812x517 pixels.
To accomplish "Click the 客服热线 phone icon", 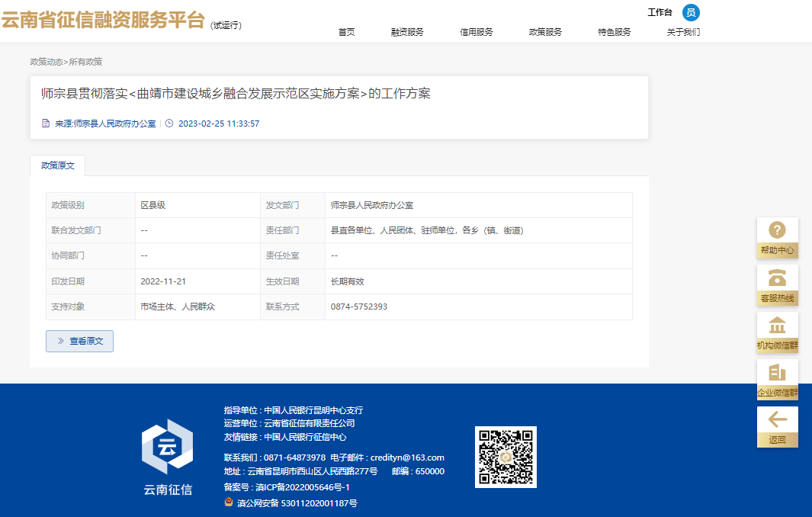I will [777, 278].
